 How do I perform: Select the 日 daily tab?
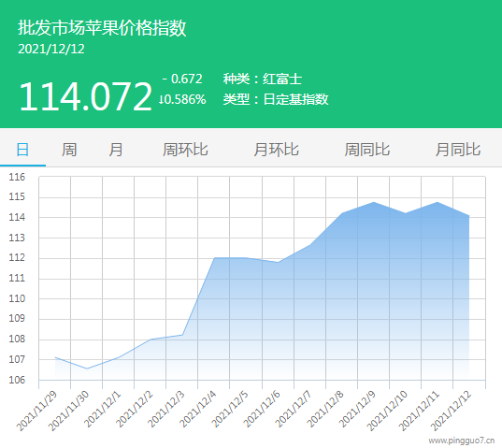coord(22,150)
